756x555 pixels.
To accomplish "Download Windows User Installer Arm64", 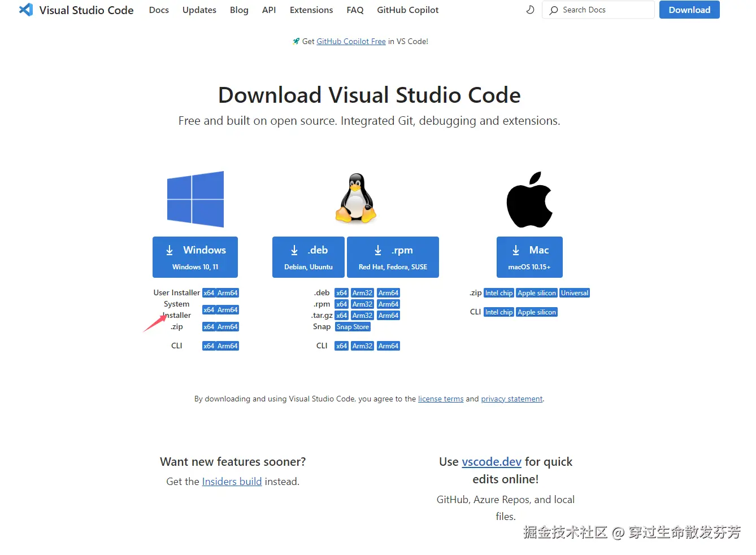I will coord(227,293).
